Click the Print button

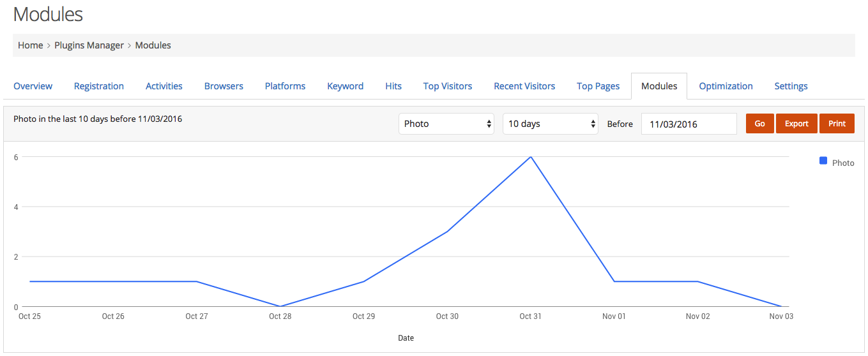(x=837, y=124)
